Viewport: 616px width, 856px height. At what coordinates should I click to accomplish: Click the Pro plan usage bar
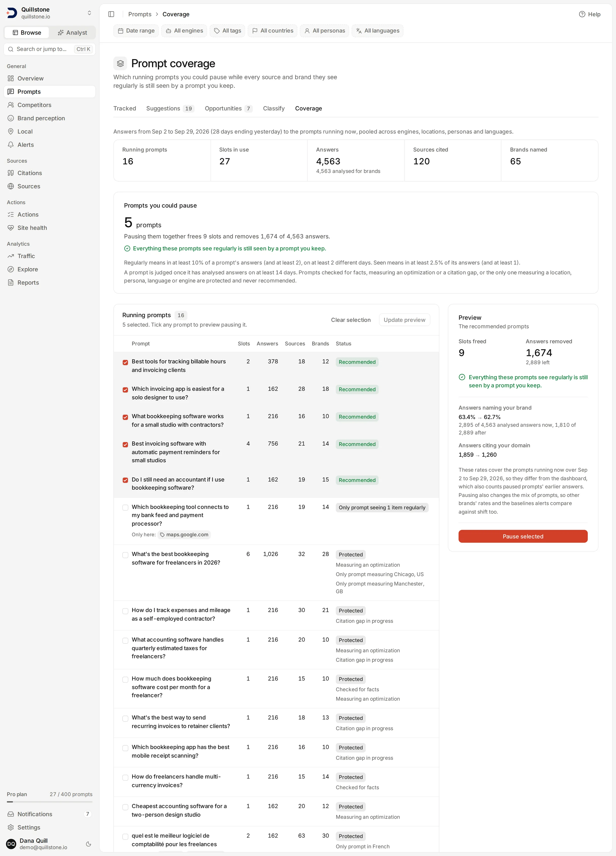click(50, 801)
